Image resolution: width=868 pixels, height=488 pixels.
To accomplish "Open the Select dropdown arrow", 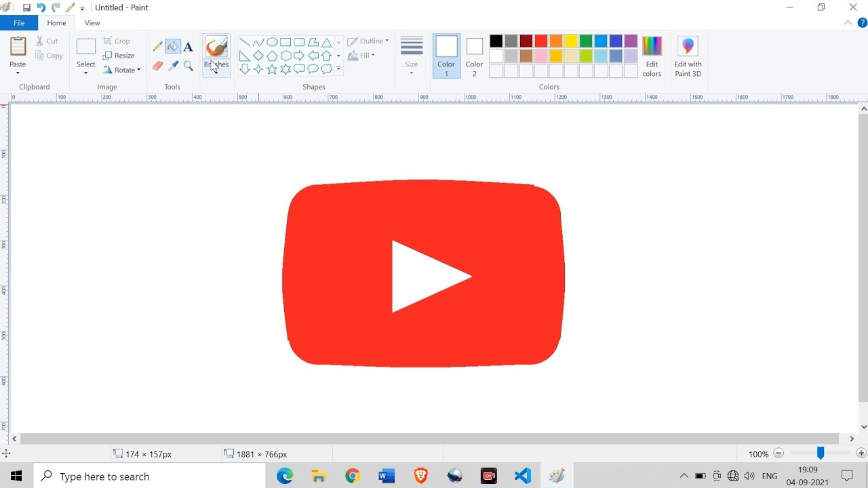I will click(85, 73).
